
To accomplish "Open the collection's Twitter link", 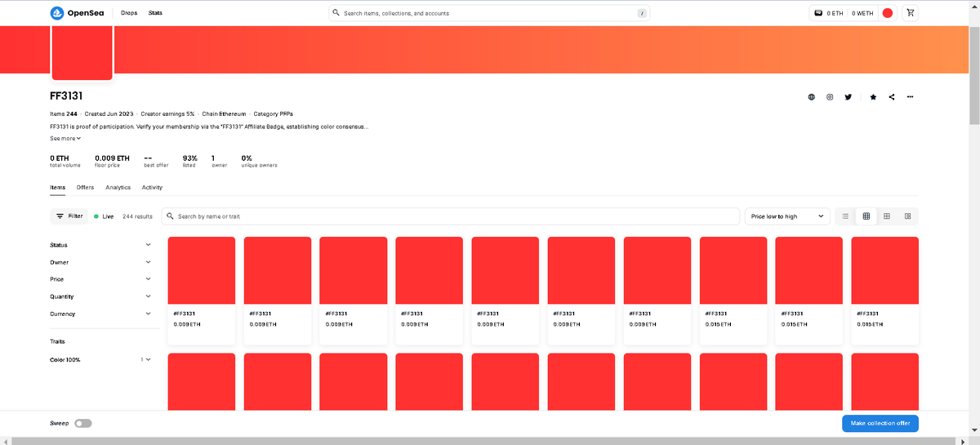I will coord(849,97).
